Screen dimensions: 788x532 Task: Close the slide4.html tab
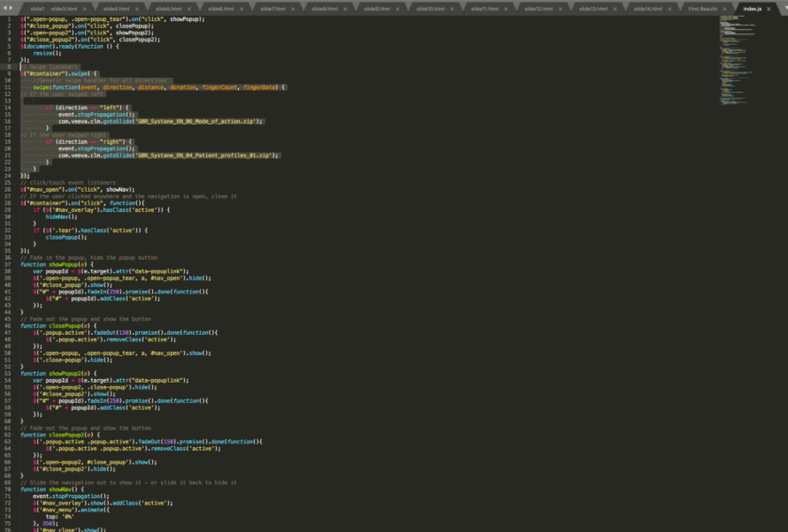pos(137,9)
